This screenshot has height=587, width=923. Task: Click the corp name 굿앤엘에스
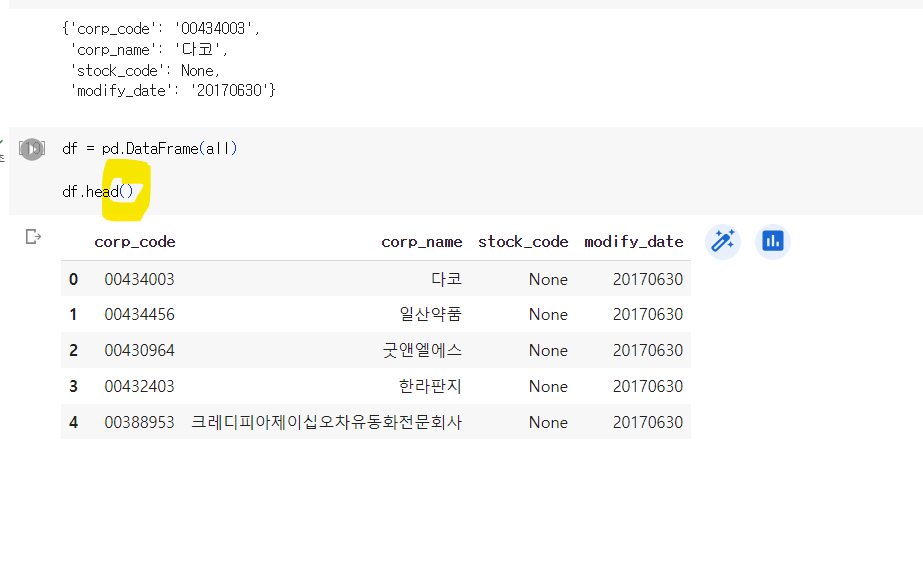[422, 350]
